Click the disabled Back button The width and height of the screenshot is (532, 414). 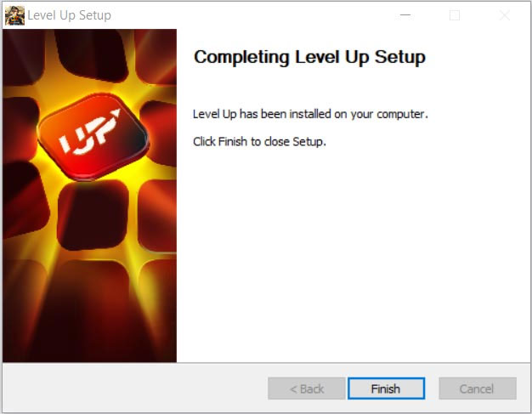[x=307, y=388]
